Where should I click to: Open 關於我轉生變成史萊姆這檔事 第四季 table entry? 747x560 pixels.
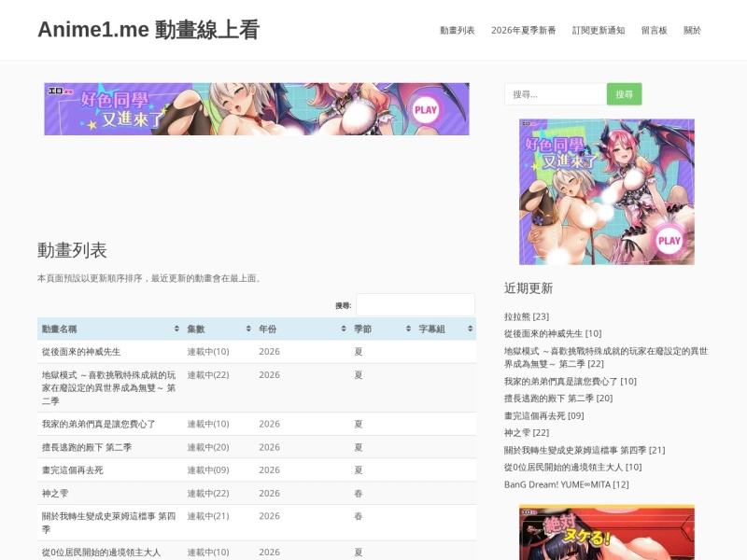[108, 523]
